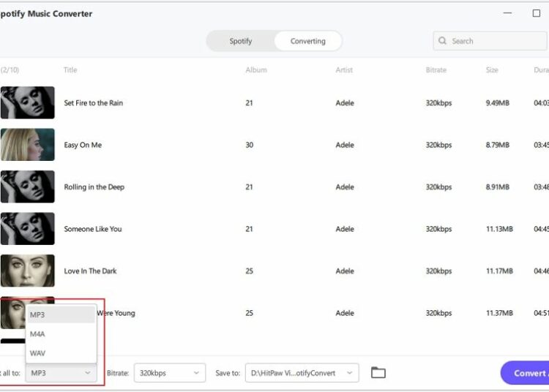This screenshot has width=549, height=392.
Task: Click album 30 of Easy On Me
Action: point(250,145)
